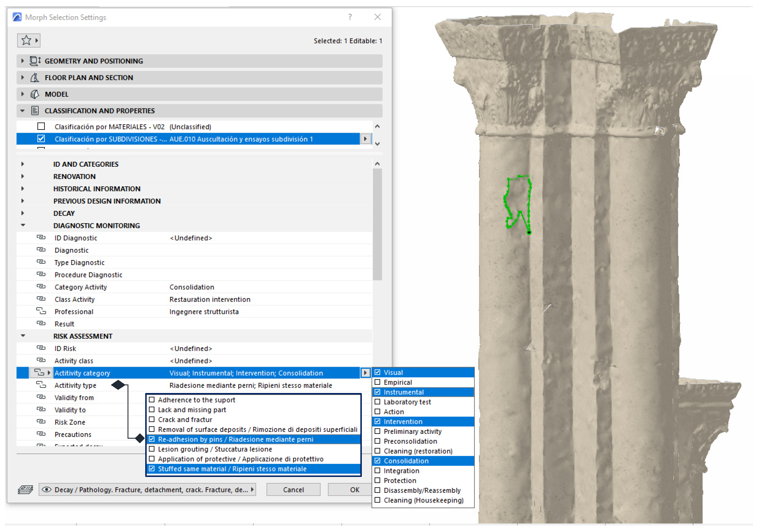The height and width of the screenshot is (532, 761).
Task: Check the Empirical option
Action: (x=377, y=382)
